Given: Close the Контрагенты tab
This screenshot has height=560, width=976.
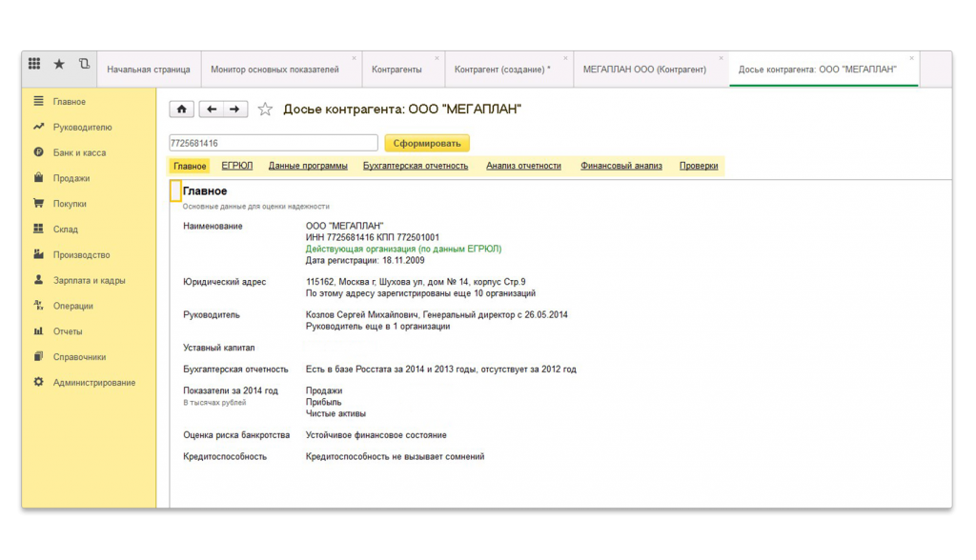Looking at the screenshot, I should (x=437, y=58).
